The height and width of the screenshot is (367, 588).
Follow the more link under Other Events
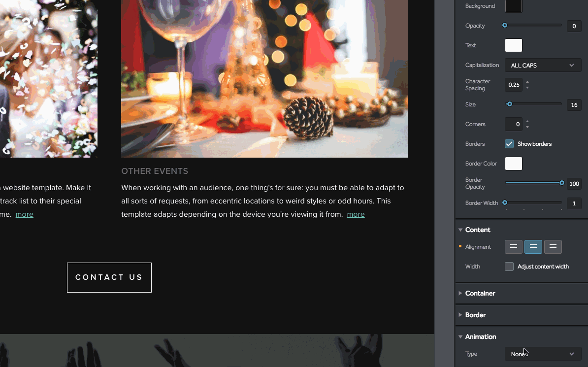356,214
